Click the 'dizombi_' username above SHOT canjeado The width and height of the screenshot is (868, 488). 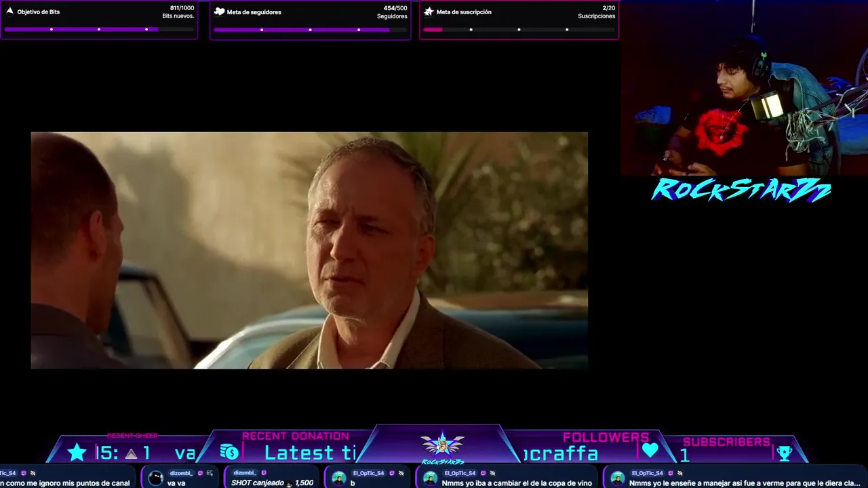coord(245,473)
